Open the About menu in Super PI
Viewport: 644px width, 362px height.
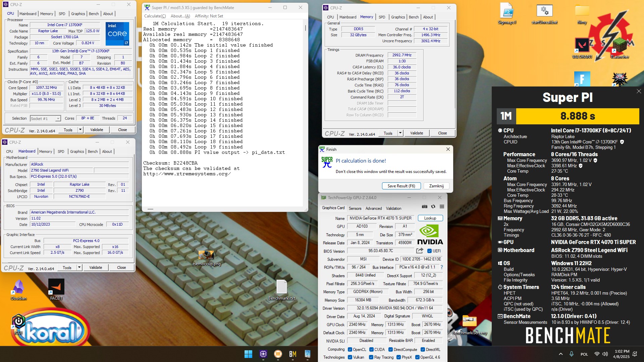point(180,16)
